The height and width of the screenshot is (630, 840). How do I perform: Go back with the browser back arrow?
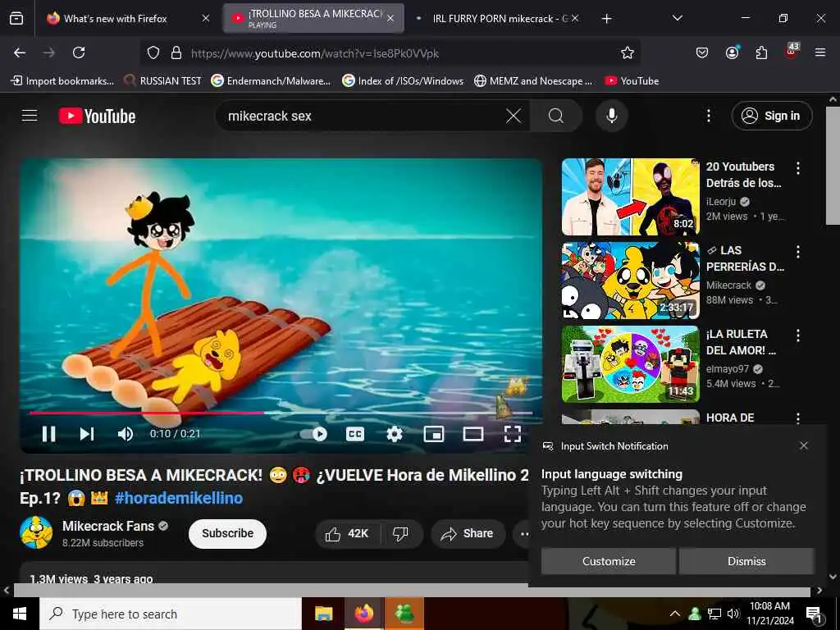click(x=20, y=52)
